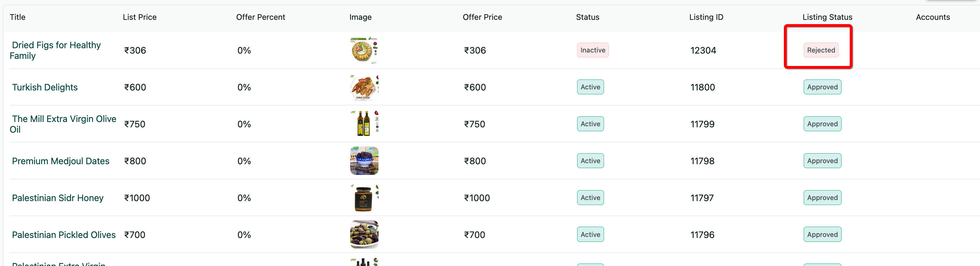
Task: Open the Turkish Delights product link
Action: (45, 87)
